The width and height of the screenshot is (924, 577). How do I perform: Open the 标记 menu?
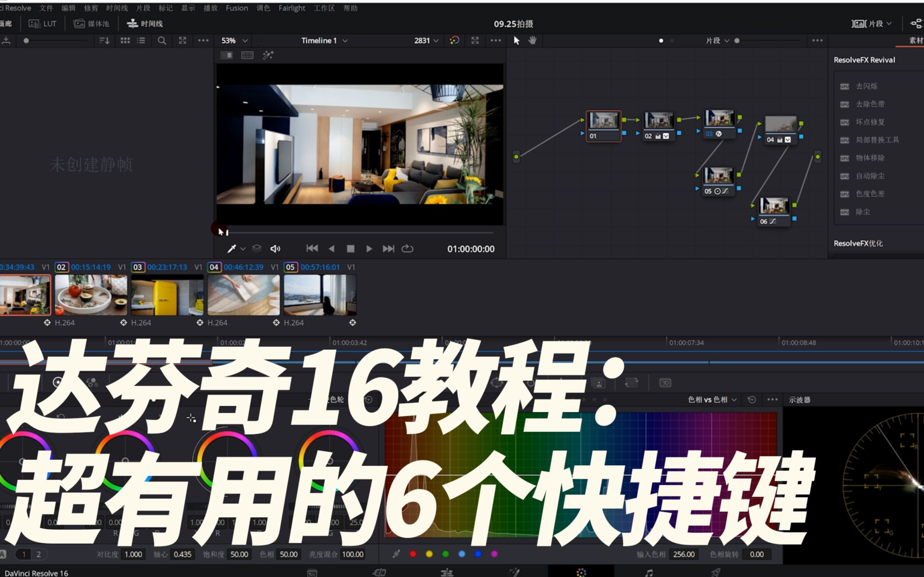click(x=166, y=8)
